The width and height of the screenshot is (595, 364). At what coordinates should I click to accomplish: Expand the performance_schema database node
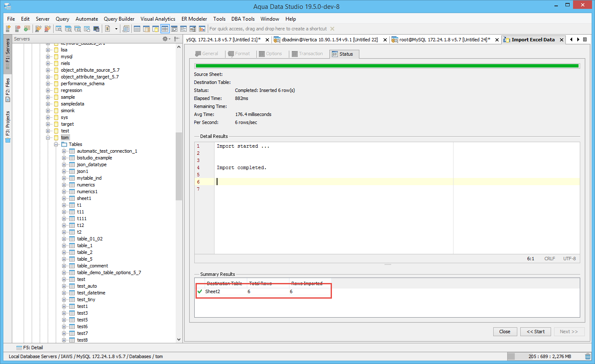click(x=48, y=84)
